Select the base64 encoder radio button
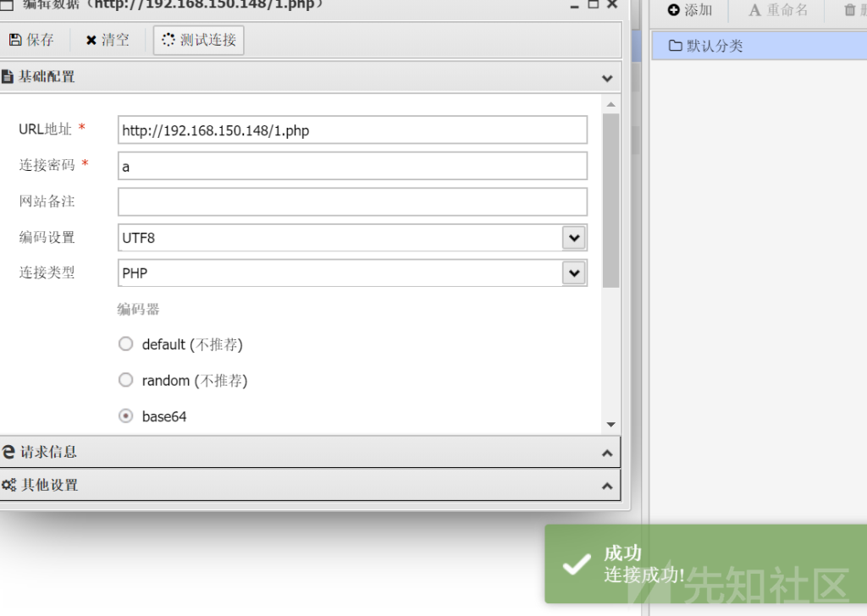 125,415
